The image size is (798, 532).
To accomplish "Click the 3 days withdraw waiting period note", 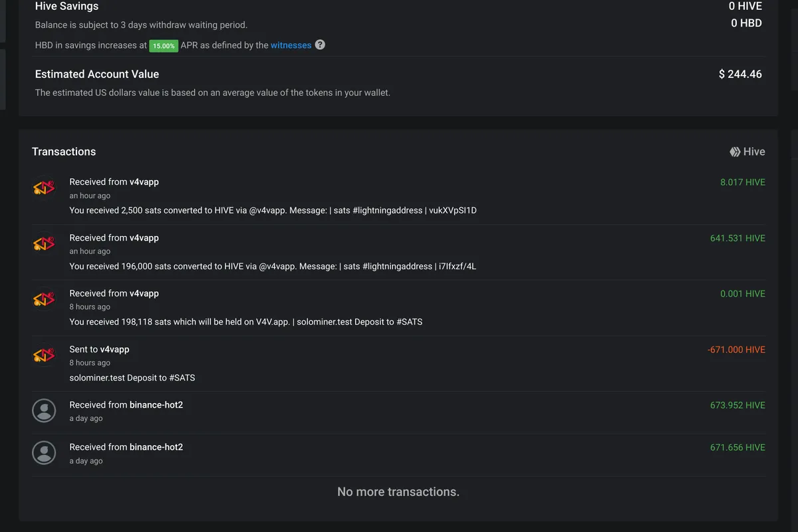I will [x=141, y=25].
